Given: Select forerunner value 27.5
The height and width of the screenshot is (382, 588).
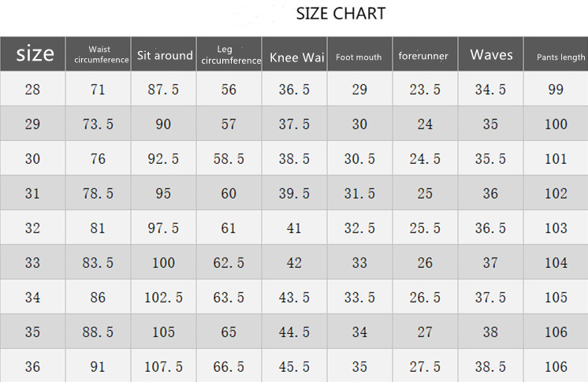Looking at the screenshot, I should tap(425, 367).
